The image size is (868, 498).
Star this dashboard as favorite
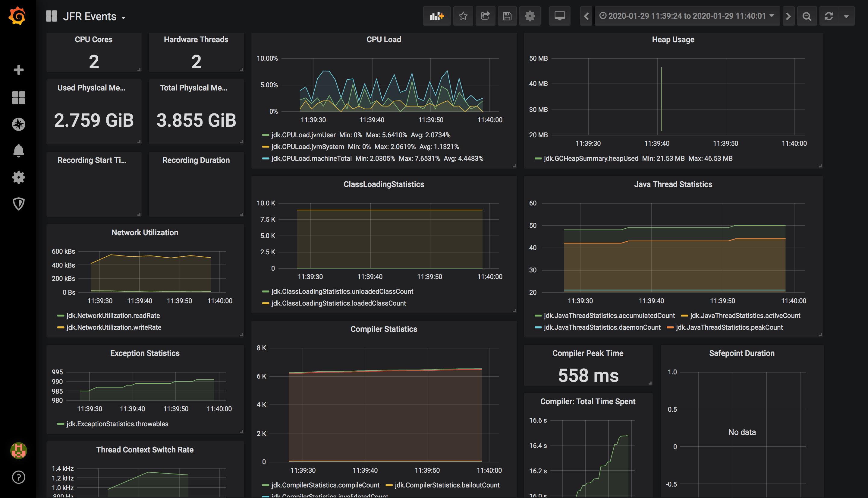click(x=463, y=16)
